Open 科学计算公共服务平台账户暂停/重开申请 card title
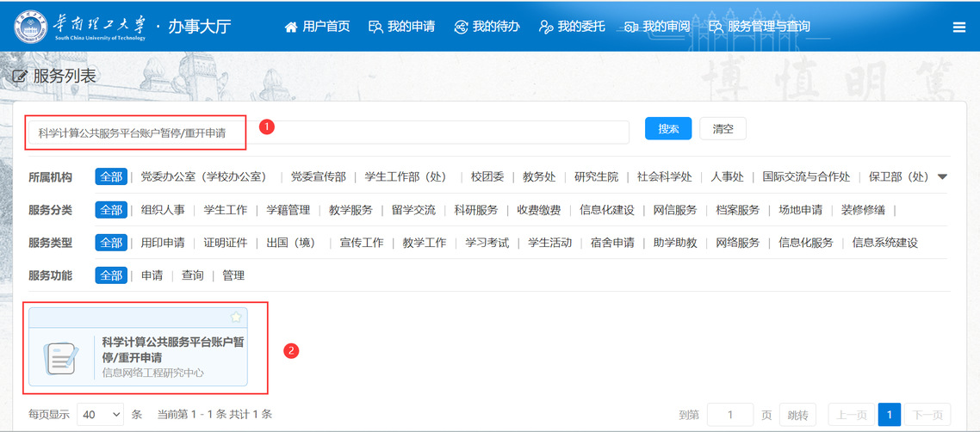 coord(172,349)
